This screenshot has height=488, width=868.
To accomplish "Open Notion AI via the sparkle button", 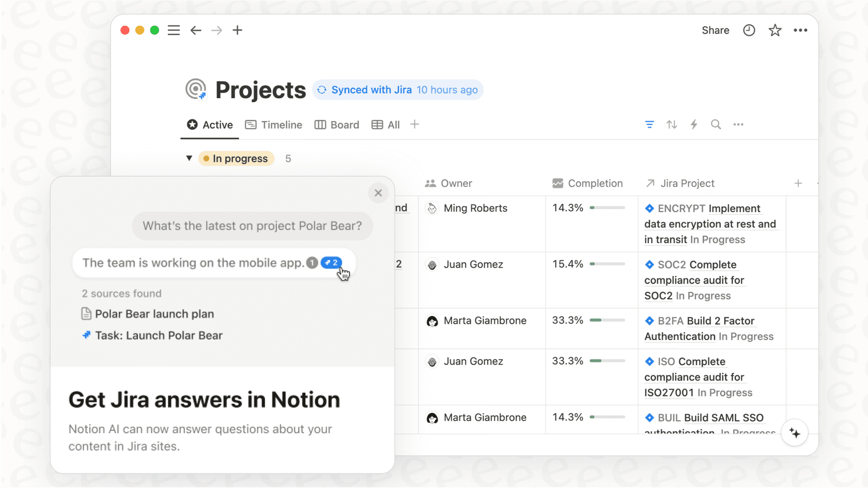I will (x=795, y=433).
